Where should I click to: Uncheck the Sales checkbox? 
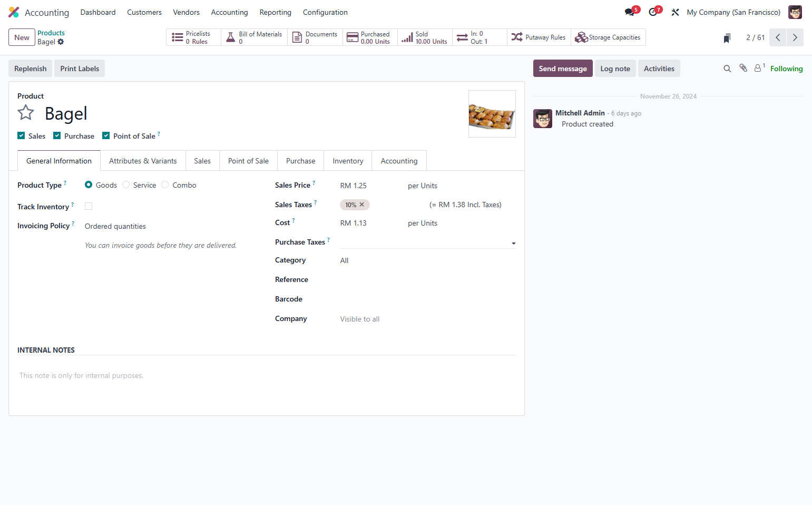[x=21, y=135]
